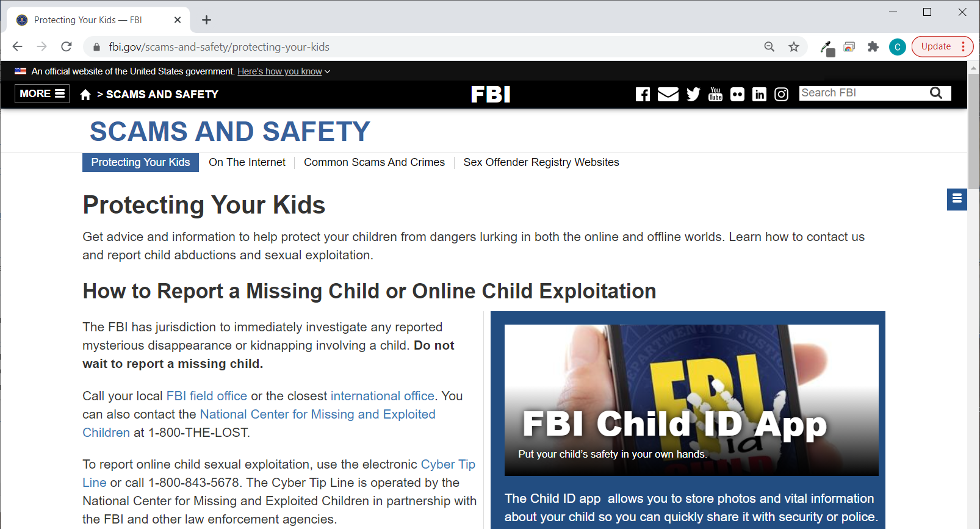The height and width of the screenshot is (529, 980).
Task: Click the cast/media extension icon
Action: tap(849, 47)
